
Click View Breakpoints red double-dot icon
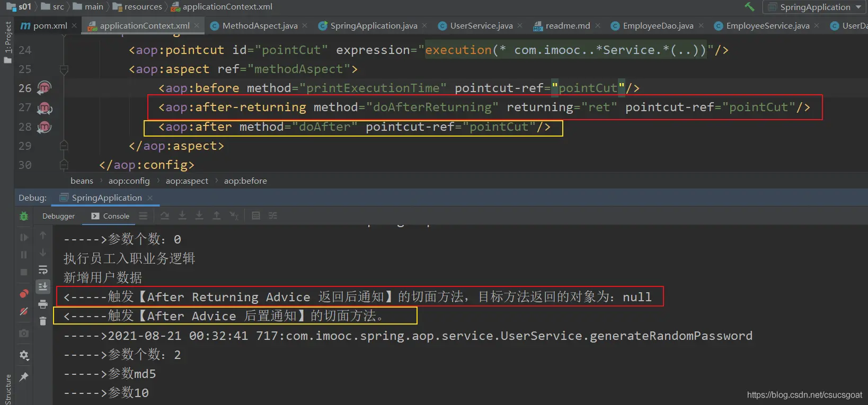(x=24, y=293)
